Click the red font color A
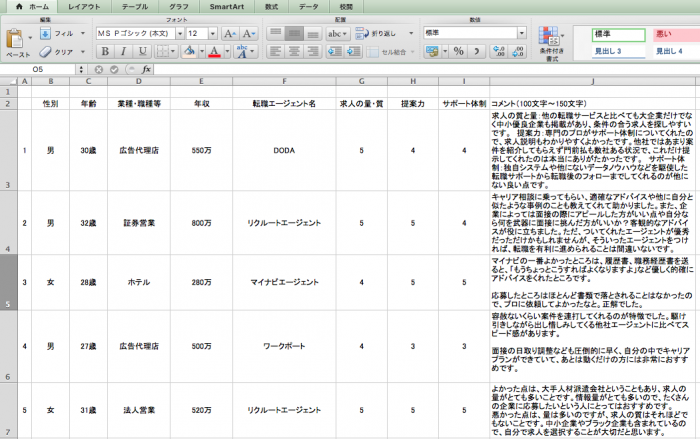 click(215, 51)
